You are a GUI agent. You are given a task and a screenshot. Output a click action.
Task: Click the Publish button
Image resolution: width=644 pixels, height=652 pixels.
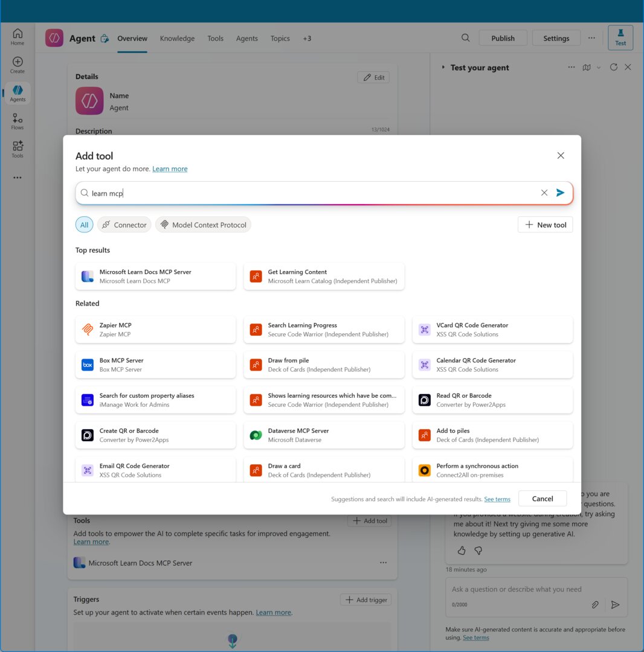click(x=503, y=37)
